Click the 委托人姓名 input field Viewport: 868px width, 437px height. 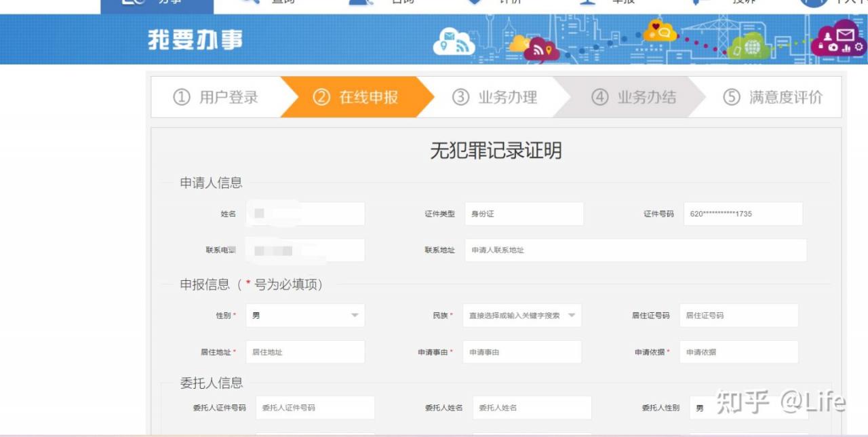(x=532, y=407)
